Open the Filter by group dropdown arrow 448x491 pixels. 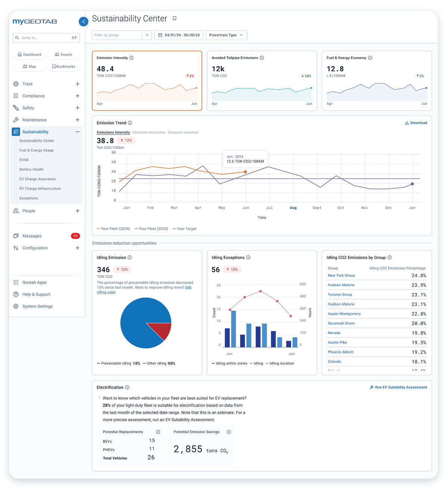coord(147,35)
